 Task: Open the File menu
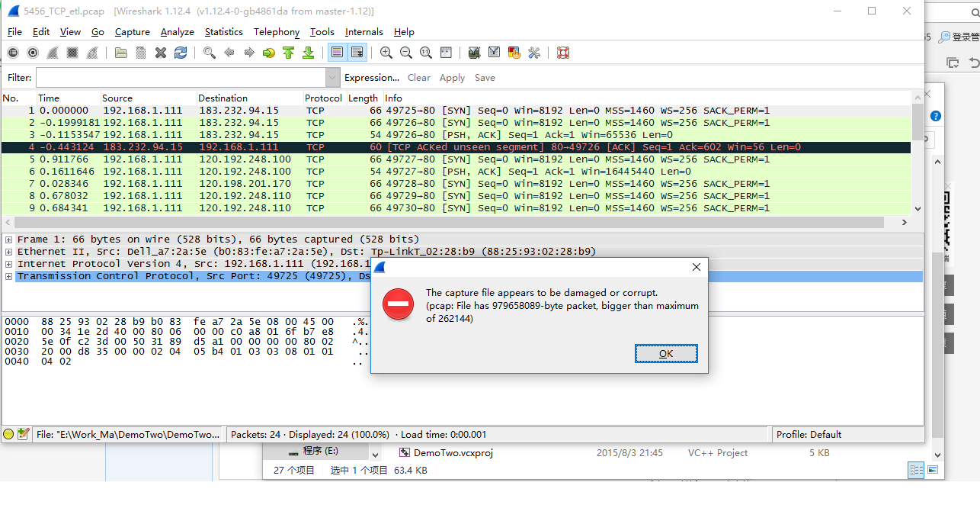[14, 32]
